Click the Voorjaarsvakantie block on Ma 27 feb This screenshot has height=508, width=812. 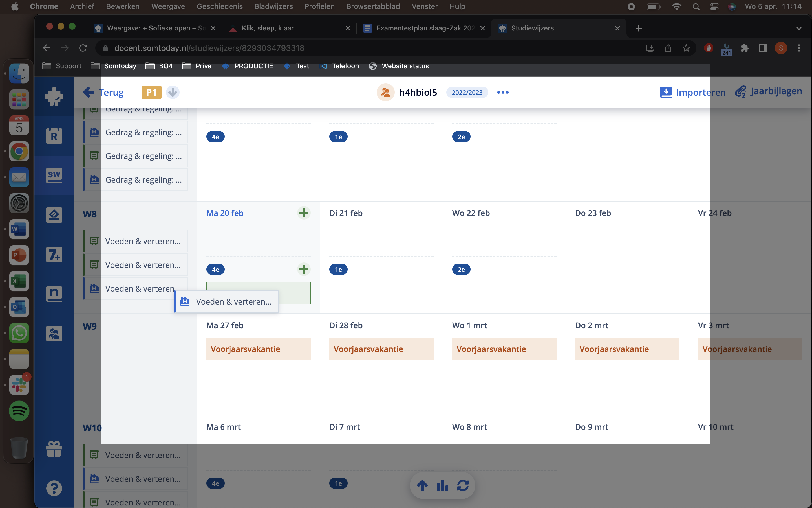coord(258,349)
